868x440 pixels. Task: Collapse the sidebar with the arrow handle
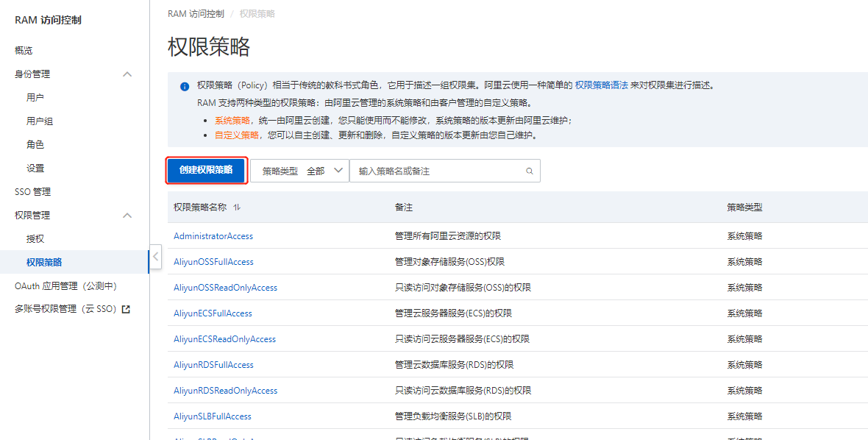click(155, 257)
